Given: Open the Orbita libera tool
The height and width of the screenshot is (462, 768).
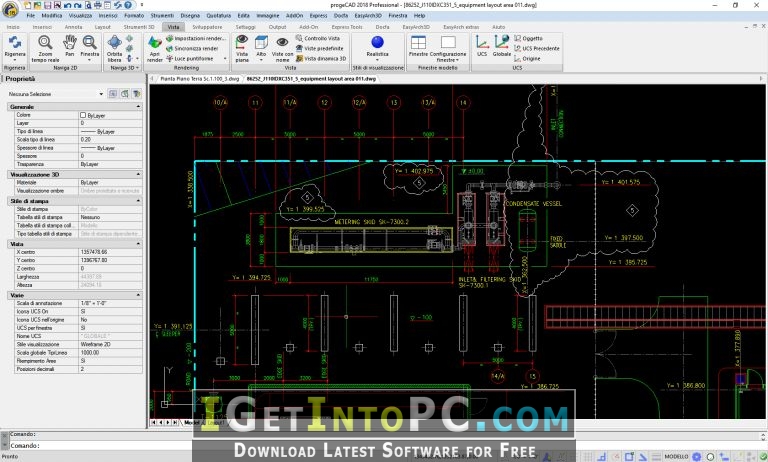Looking at the screenshot, I should click(x=115, y=43).
